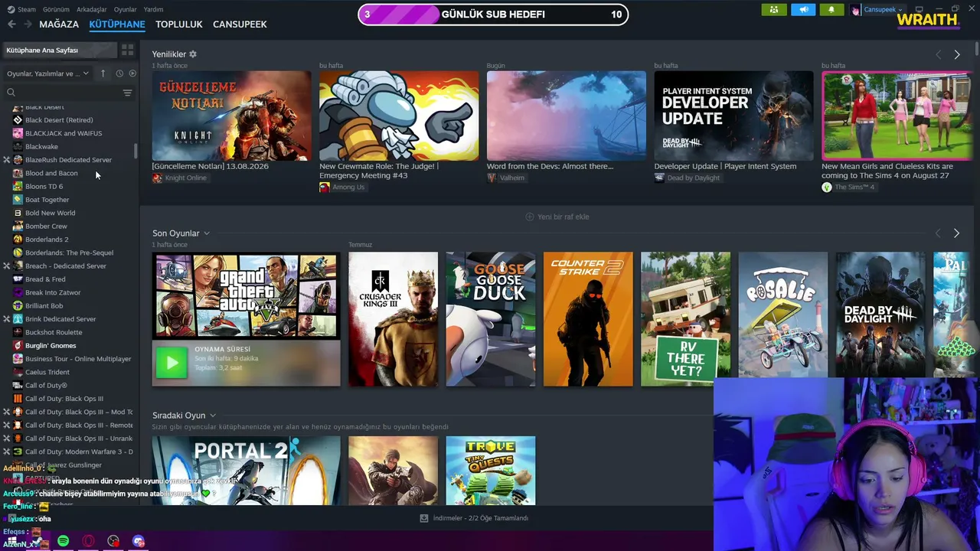
Task: Select Buckshot Roulette in library list
Action: click(54, 332)
